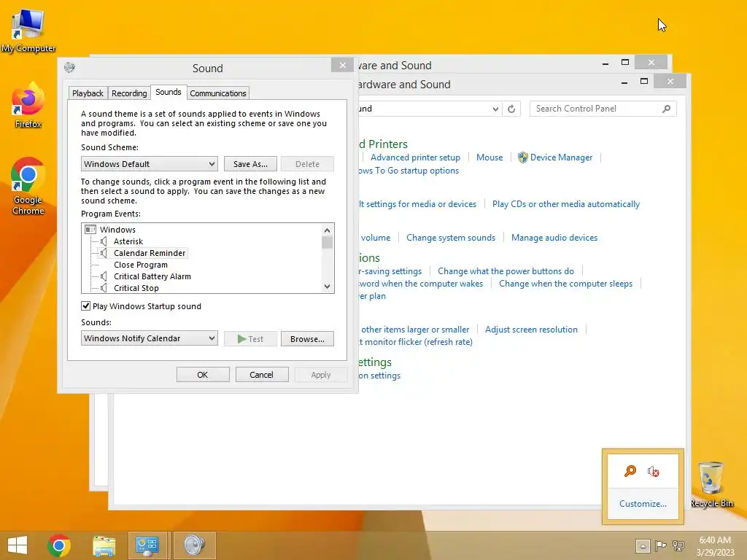This screenshot has height=560, width=747.
Task: Select Calendar Reminder event
Action: pyautogui.click(x=150, y=253)
